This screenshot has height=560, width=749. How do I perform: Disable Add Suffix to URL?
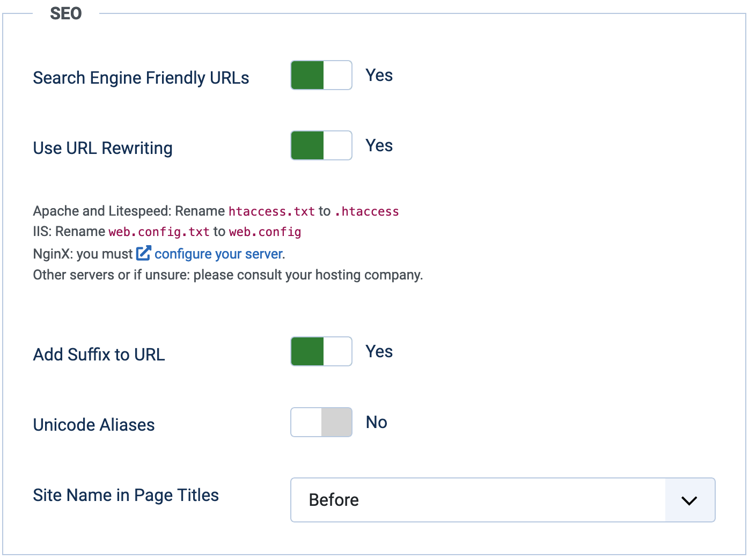(321, 351)
